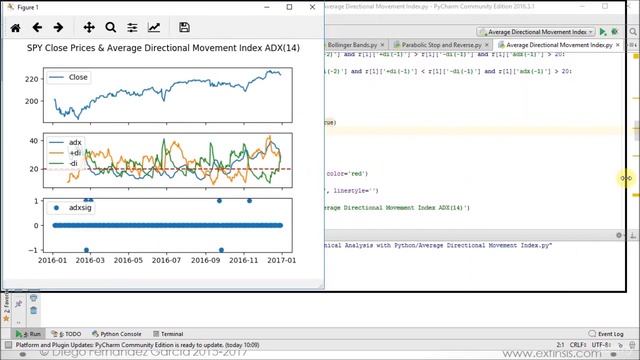
Task: Open Run panel settings gear icon
Action: (x=619, y=235)
